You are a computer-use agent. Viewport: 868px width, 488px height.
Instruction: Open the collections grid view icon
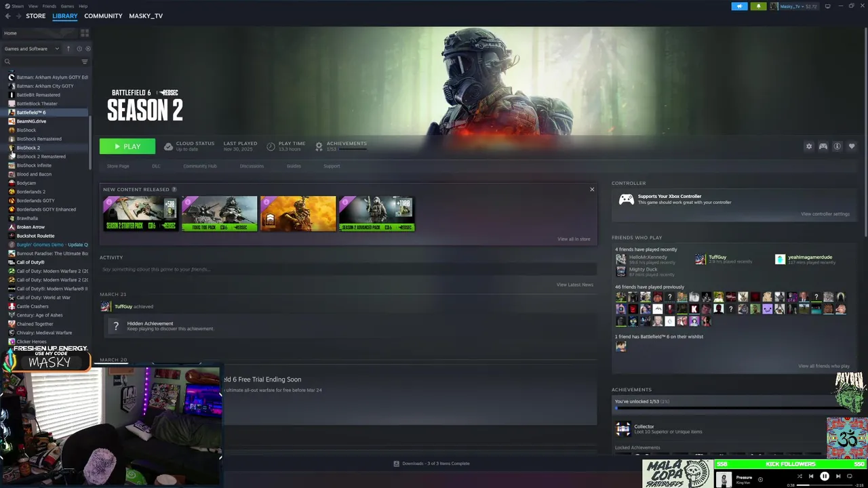click(x=85, y=33)
